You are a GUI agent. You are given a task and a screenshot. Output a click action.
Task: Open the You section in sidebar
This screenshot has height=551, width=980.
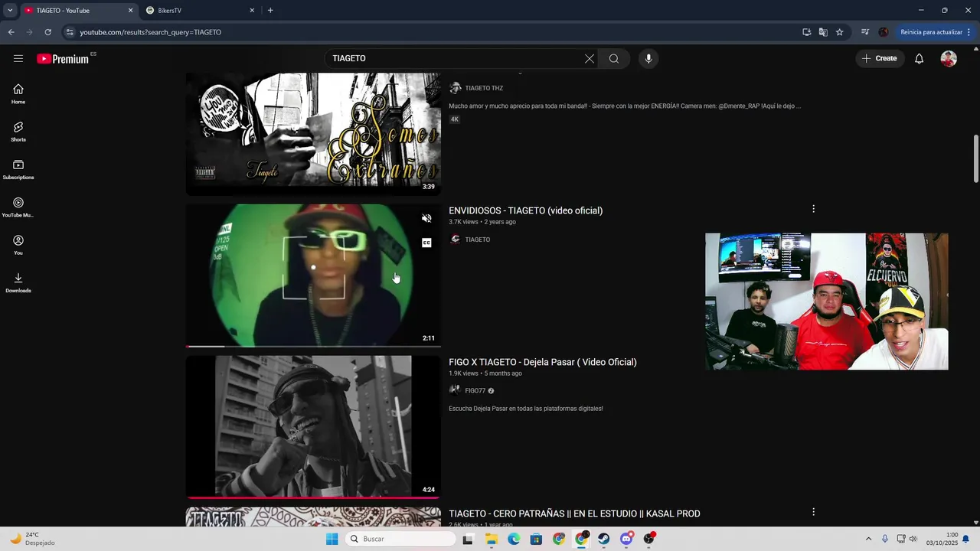point(18,244)
